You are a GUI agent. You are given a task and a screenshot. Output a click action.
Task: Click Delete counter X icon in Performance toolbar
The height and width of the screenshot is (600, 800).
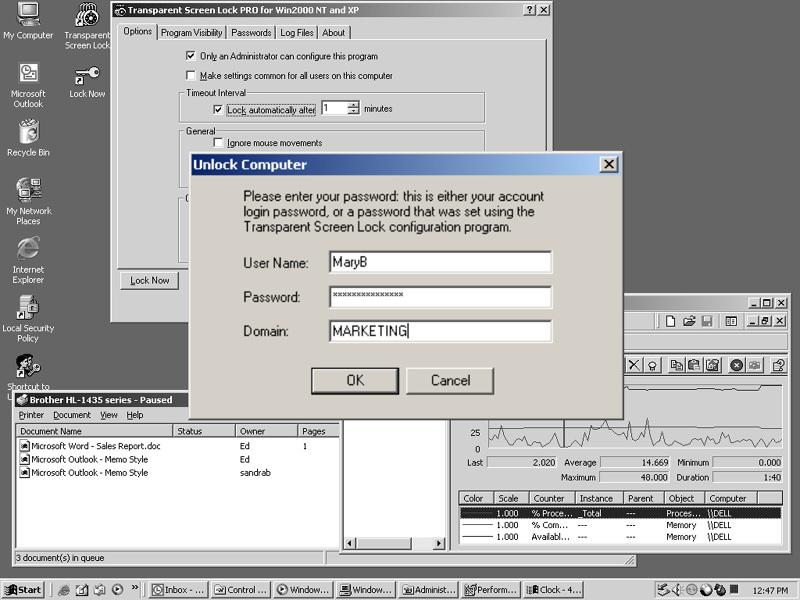634,365
